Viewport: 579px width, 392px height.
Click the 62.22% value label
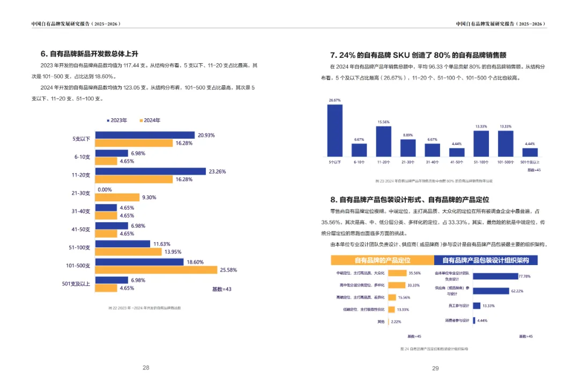point(517,291)
